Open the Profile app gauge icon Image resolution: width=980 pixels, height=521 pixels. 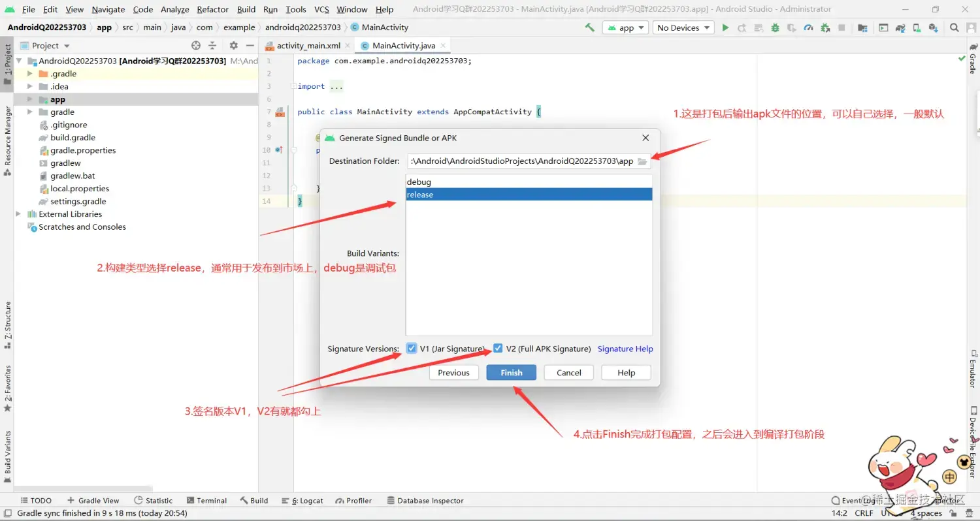808,27
